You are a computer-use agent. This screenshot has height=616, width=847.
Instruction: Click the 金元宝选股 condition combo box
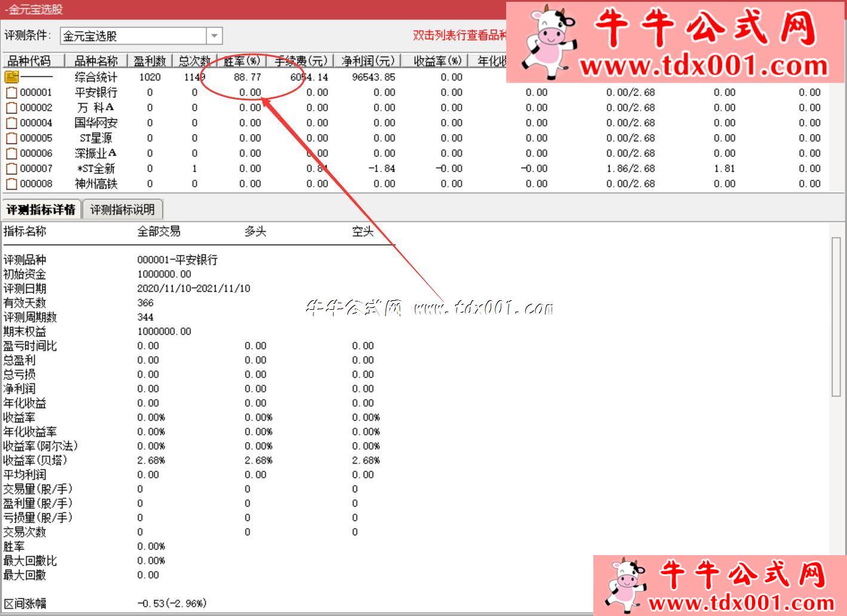[x=141, y=36]
